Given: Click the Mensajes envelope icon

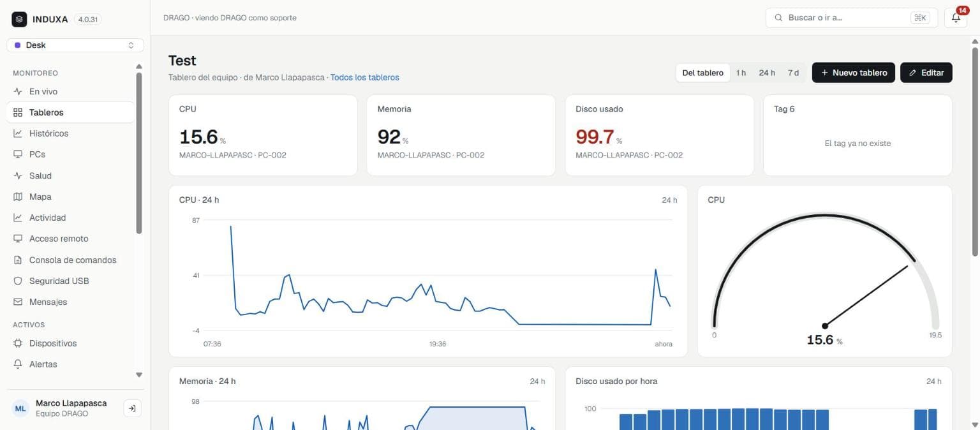Looking at the screenshot, I should 18,302.
